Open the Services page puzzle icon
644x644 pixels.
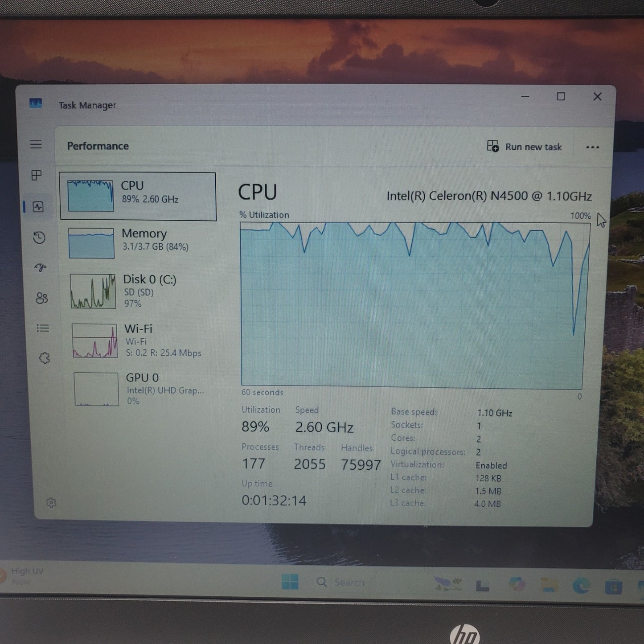(x=44, y=358)
